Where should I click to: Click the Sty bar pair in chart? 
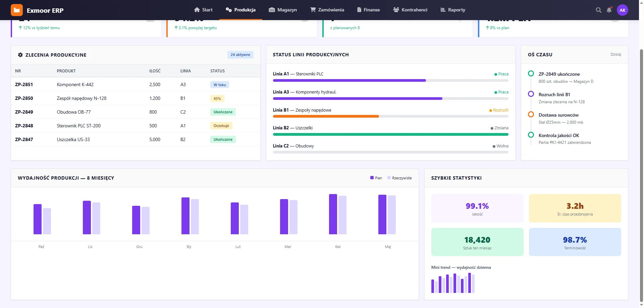coord(190,216)
